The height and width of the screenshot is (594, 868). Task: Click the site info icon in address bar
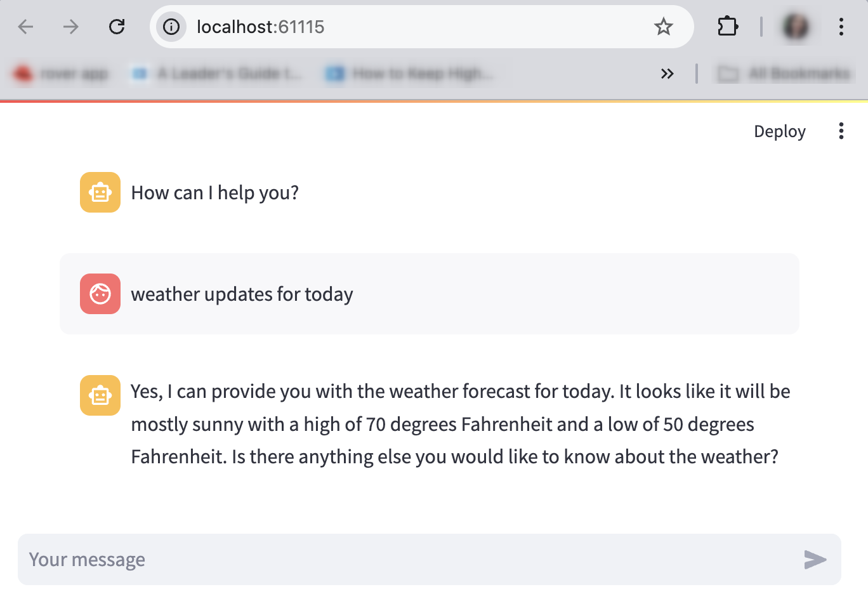[171, 27]
